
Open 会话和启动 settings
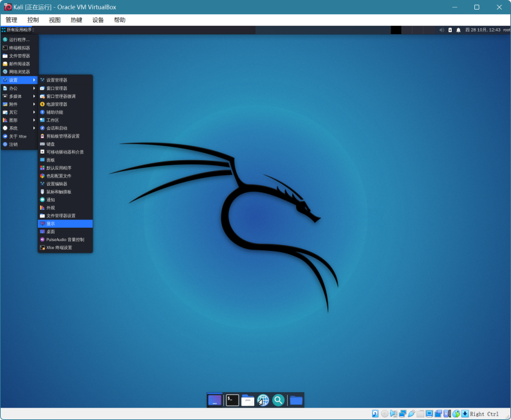point(66,128)
